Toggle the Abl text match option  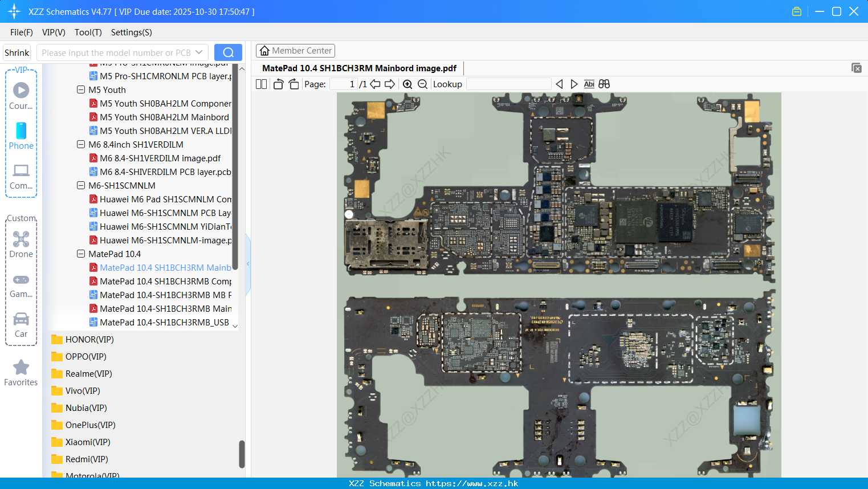[x=589, y=84]
